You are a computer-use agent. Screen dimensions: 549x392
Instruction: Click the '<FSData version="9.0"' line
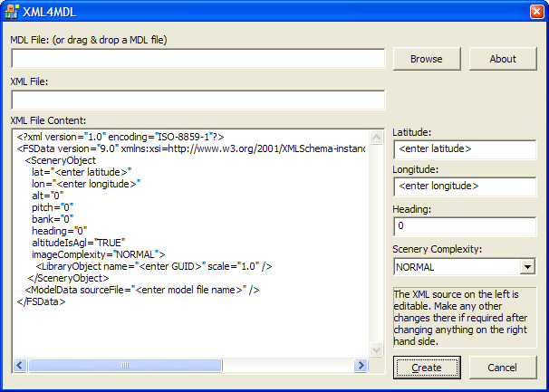coord(191,148)
